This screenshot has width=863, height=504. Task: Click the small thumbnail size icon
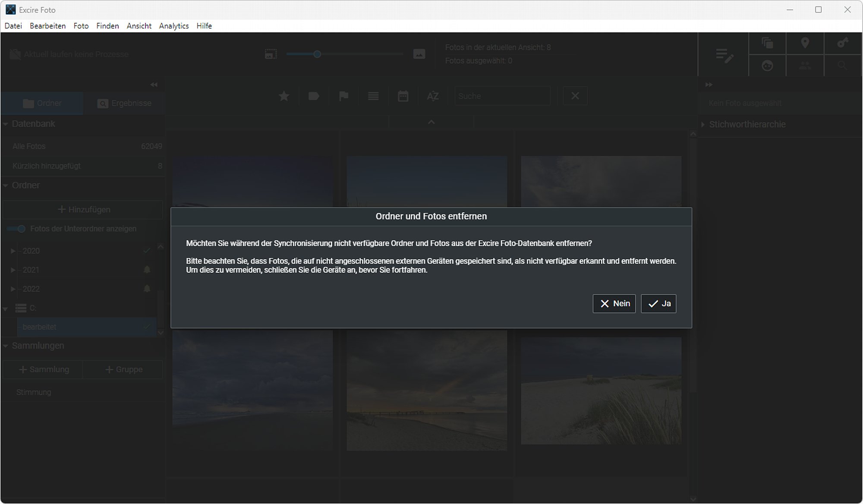[x=271, y=54]
